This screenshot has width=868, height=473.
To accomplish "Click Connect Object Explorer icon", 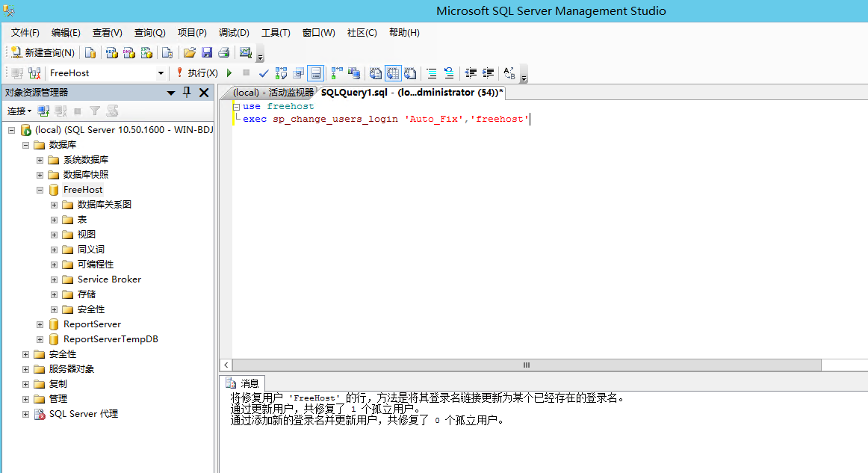I will tap(43, 111).
